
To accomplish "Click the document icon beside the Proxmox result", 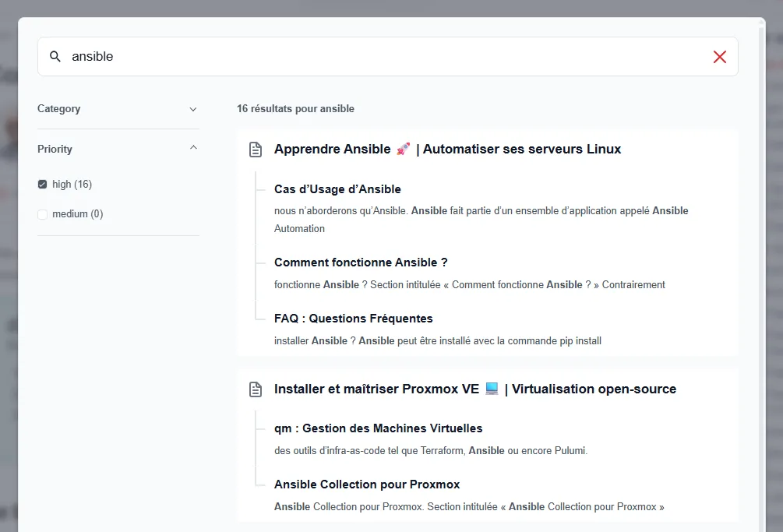I will [256, 389].
